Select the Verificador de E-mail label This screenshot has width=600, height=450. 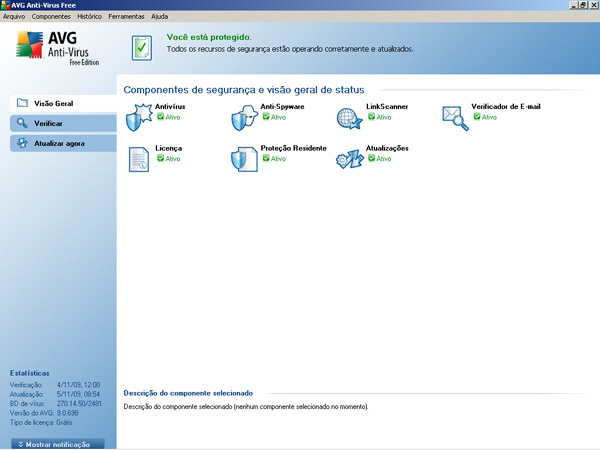click(506, 106)
